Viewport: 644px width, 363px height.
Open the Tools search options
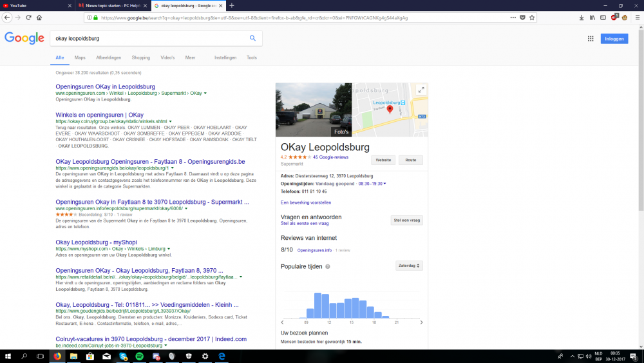click(x=252, y=57)
